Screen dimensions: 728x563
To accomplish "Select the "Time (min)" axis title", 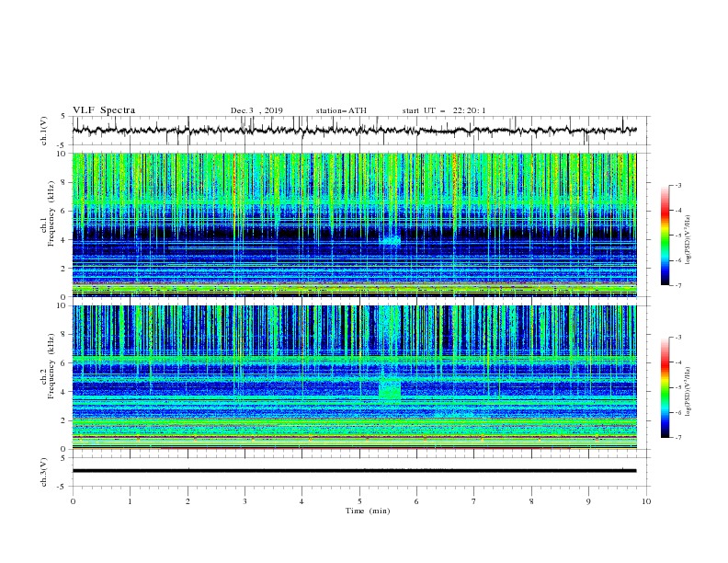I will coord(368,511).
